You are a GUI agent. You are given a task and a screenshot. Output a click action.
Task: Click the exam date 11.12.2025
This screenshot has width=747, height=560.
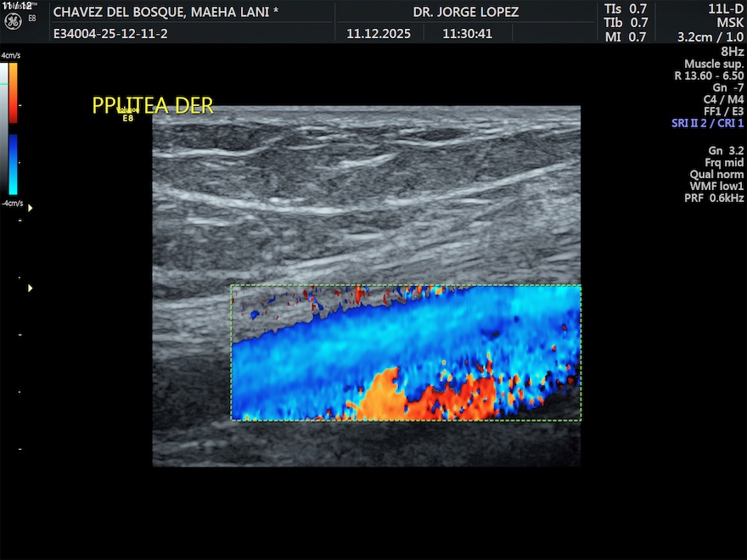tap(379, 35)
